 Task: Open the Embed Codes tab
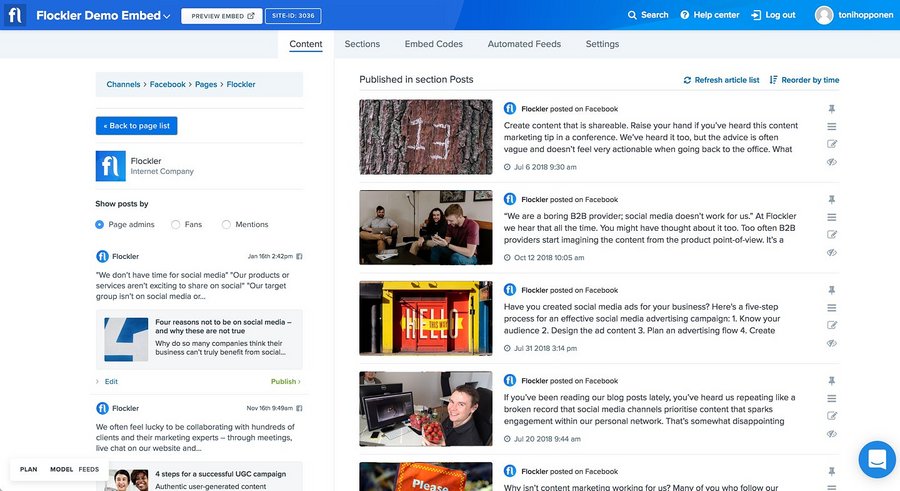433,44
